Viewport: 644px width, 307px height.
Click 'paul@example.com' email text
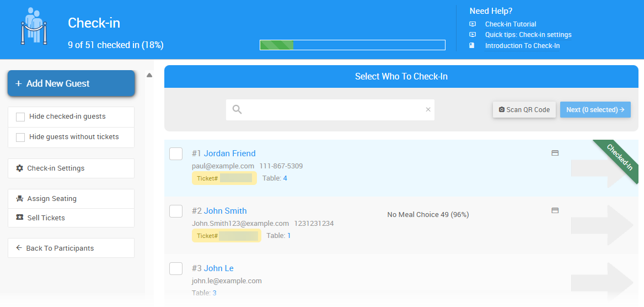(x=223, y=166)
